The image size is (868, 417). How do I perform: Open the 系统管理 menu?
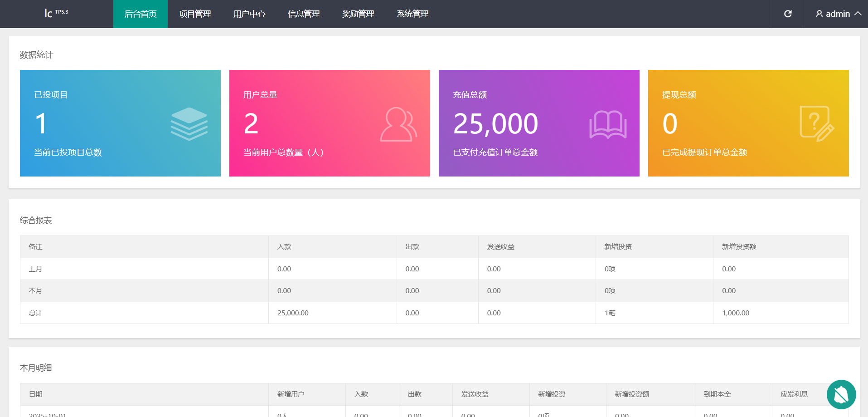(x=412, y=14)
